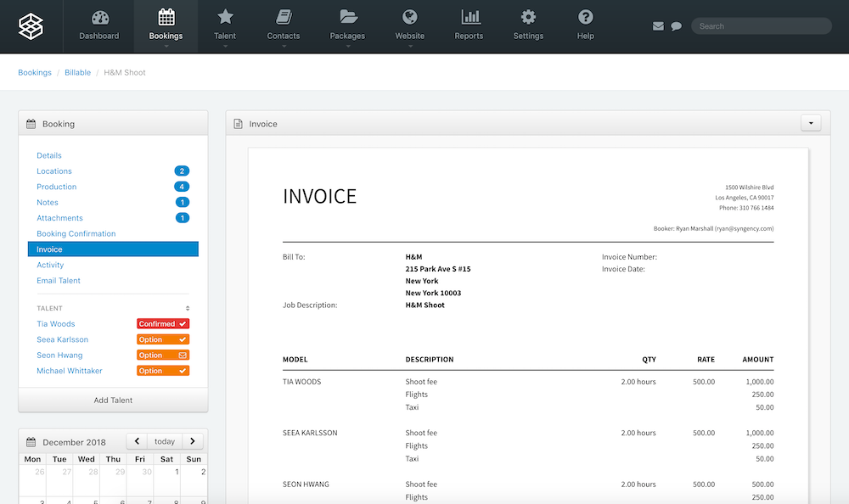Viewport: 849px width, 504px height.
Task: Click the Syngency cube logo
Action: 31,26
